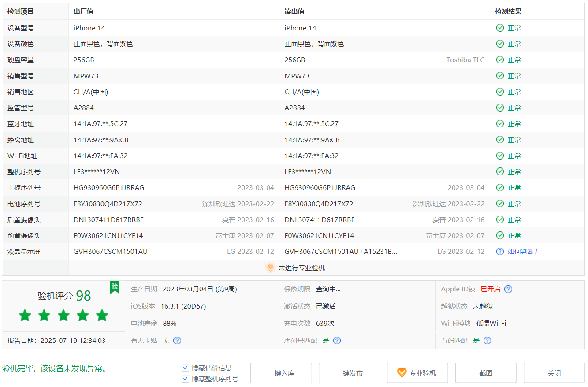Click the green check icon in 整机序列号 row
Viewport: 588px width, 387px height.
coord(500,171)
